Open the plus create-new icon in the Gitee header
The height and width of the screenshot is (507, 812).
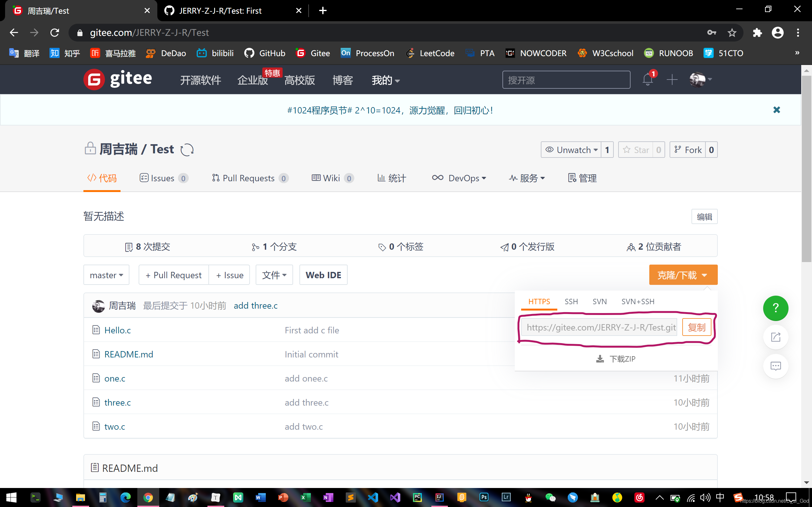[x=672, y=80]
